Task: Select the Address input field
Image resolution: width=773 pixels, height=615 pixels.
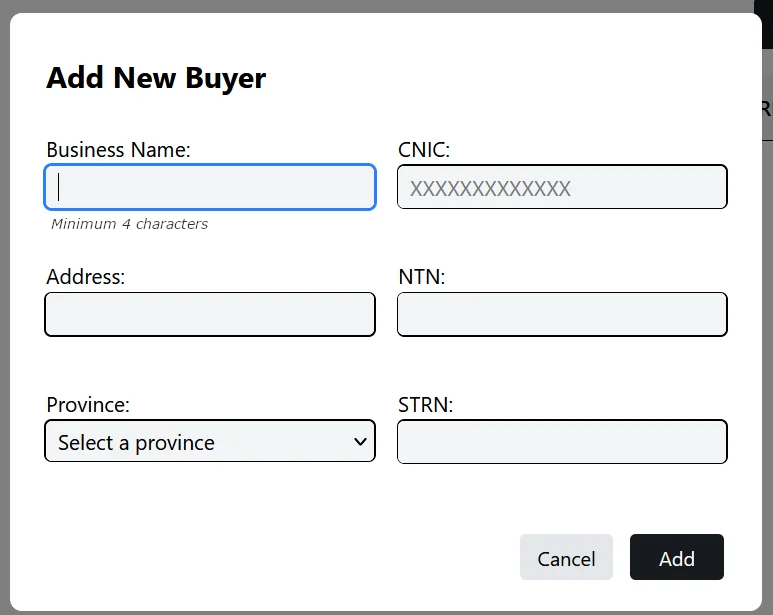Action: [x=210, y=314]
